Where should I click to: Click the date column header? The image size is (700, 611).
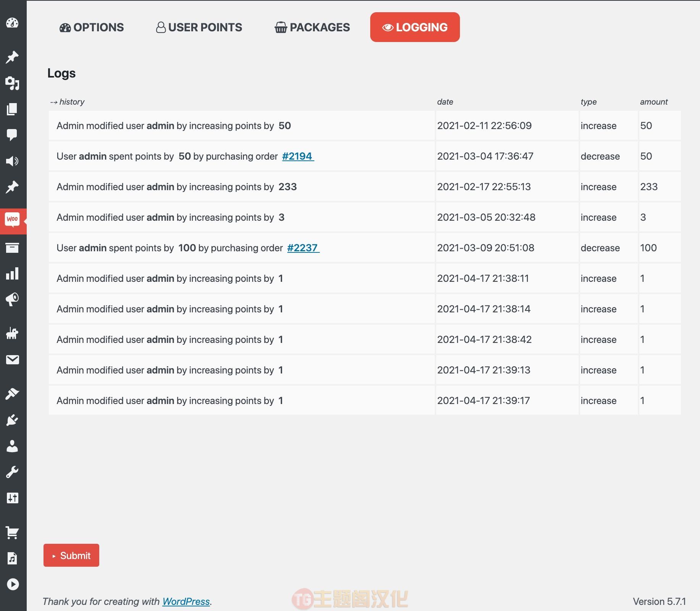click(x=445, y=102)
